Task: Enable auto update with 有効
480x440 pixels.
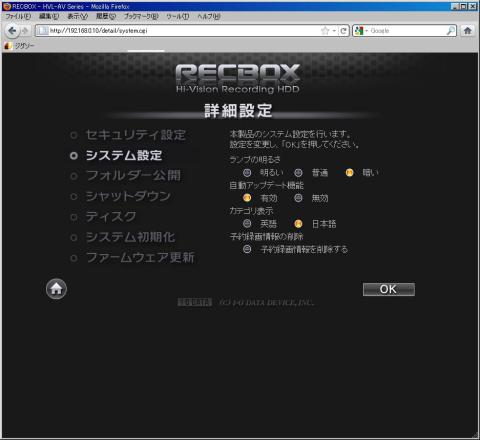Action: point(247,198)
